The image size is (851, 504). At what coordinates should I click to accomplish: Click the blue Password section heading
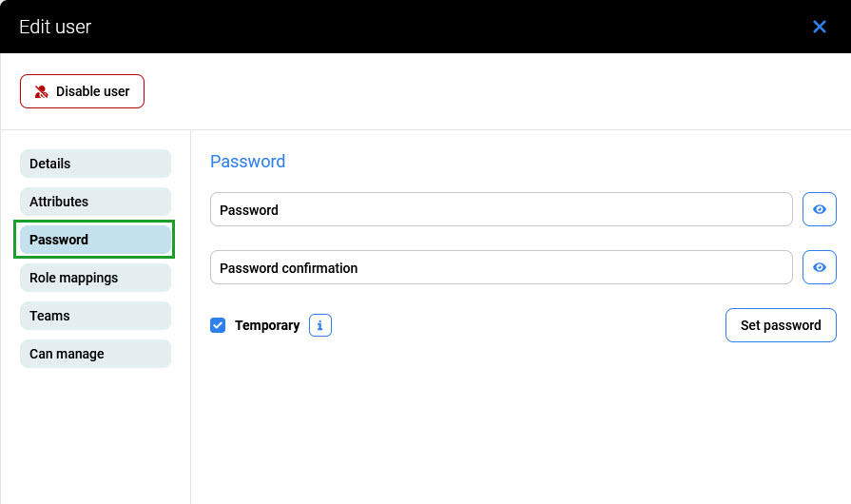coord(247,162)
